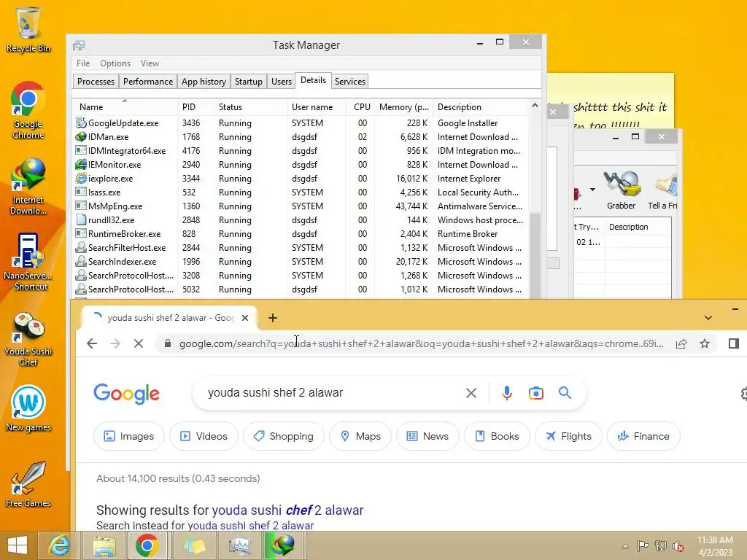Start voice search with the microphone icon

[507, 393]
